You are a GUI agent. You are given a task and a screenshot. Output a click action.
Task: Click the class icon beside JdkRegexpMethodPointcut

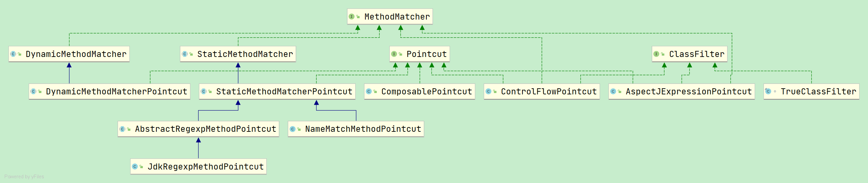[135, 166]
